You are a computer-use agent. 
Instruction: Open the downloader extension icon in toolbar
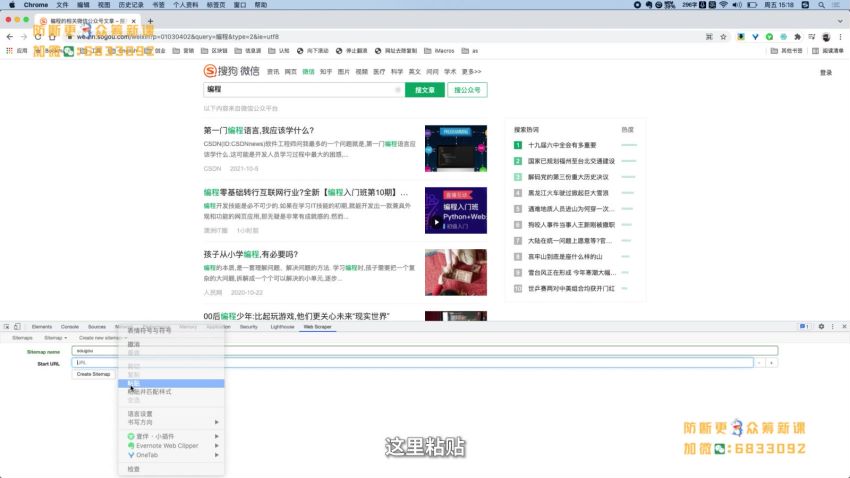(x=740, y=37)
